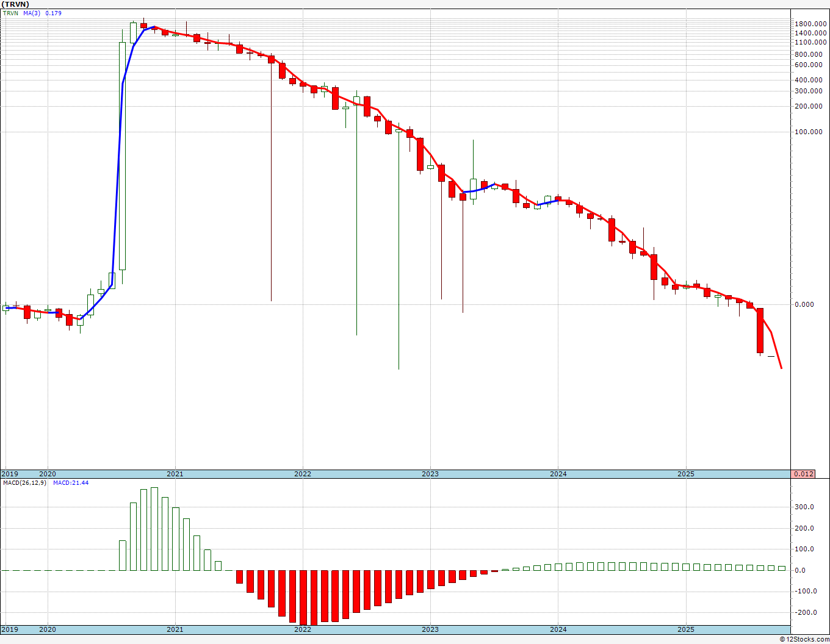Select 2022 on the MACD panel time axis
Screen dimensions: 830x644
pyautogui.click(x=303, y=629)
